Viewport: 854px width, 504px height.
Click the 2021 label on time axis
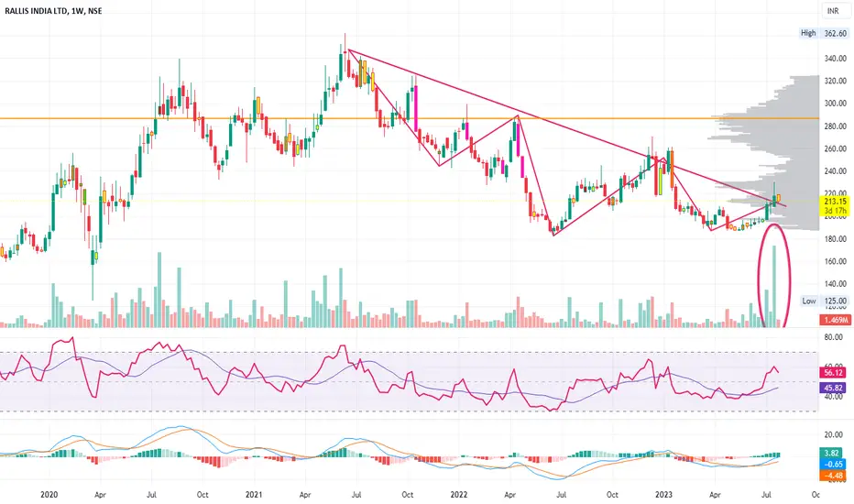click(254, 495)
